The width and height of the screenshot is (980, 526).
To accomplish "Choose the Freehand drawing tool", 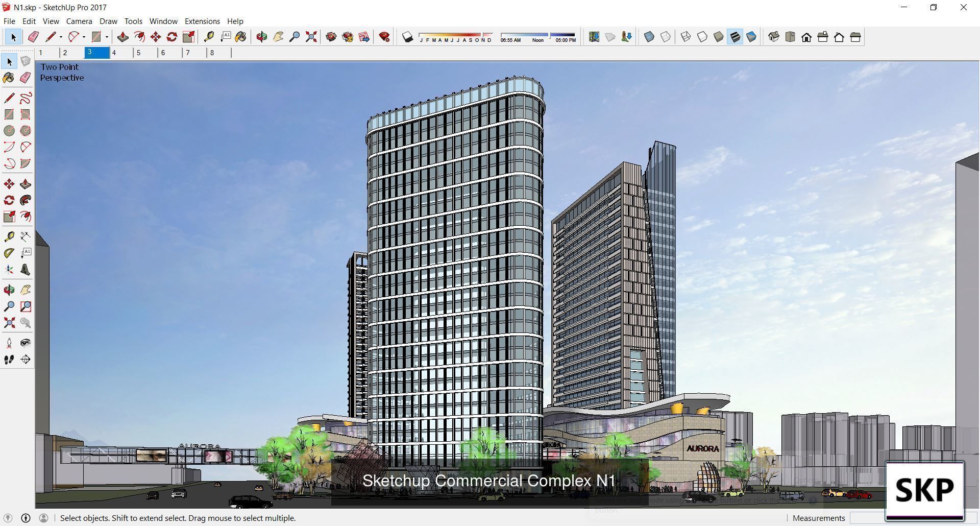I will pos(26,98).
